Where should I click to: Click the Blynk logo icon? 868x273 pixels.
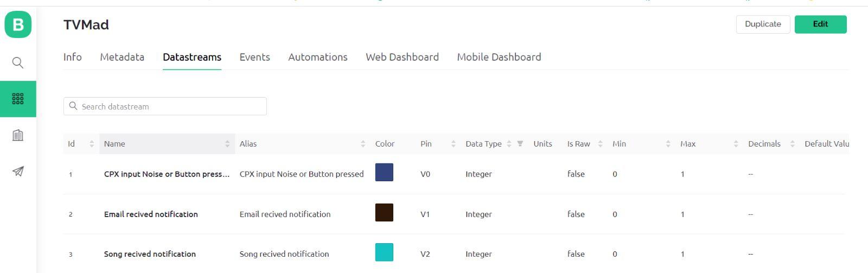pos(18,24)
